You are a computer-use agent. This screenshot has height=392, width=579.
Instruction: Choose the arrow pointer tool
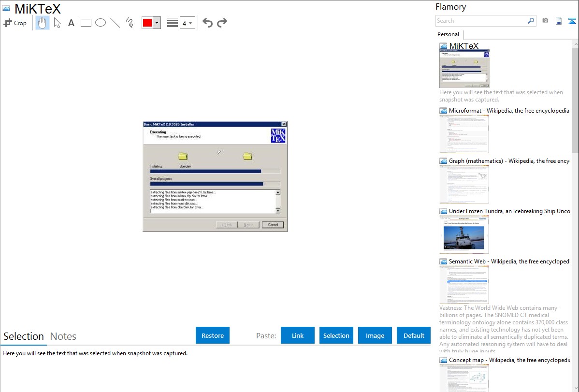pyautogui.click(x=57, y=23)
